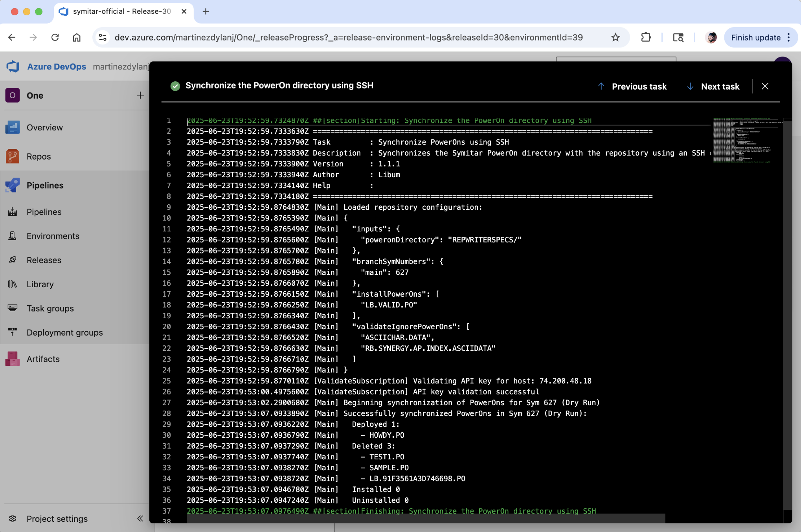This screenshot has height=532, width=801.
Task: Collapse the sidebar with double chevron
Action: (140, 519)
